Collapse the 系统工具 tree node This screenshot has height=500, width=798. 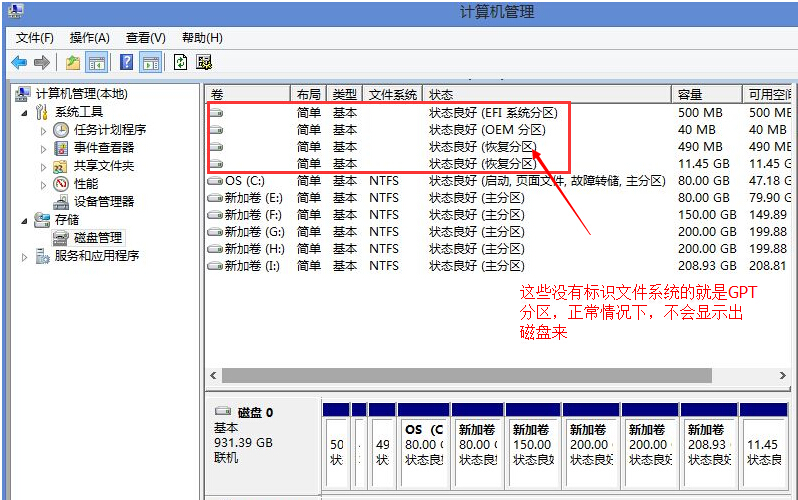[25, 112]
